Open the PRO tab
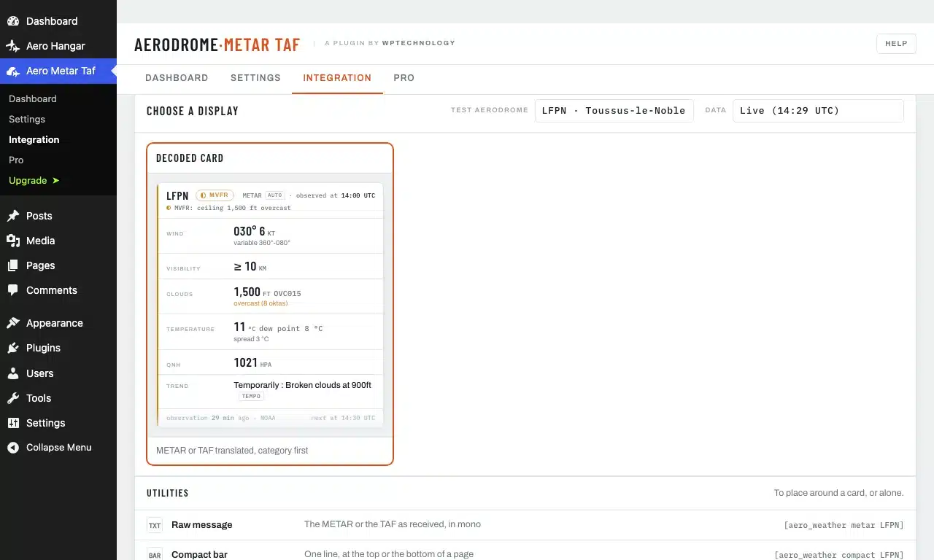The height and width of the screenshot is (560, 934). [404, 78]
